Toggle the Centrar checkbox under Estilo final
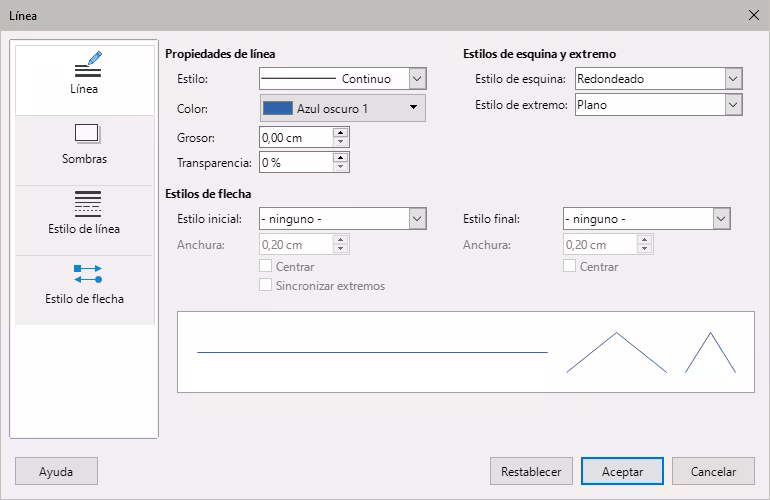The image size is (770, 500). [x=569, y=266]
